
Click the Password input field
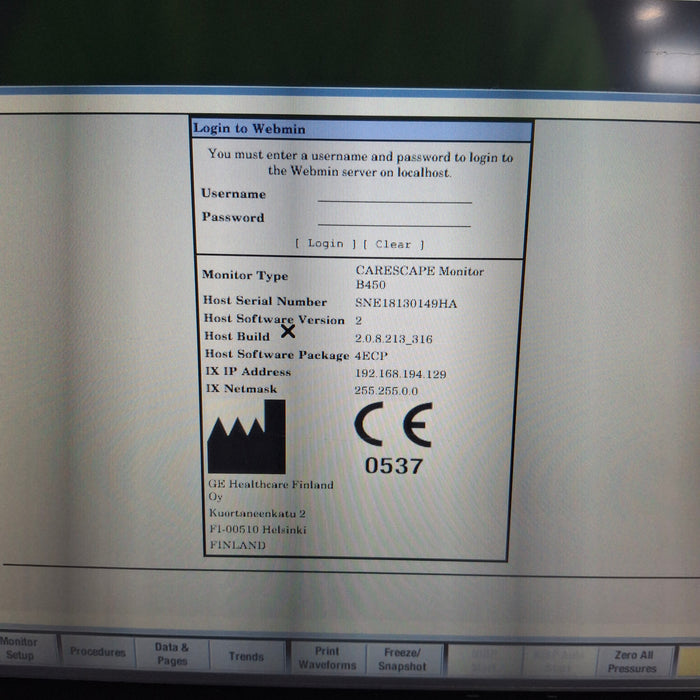[394, 218]
